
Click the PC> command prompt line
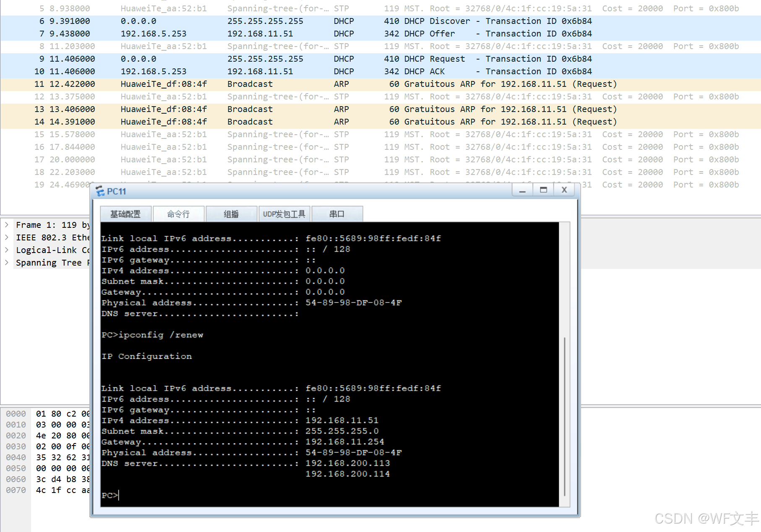(110, 495)
